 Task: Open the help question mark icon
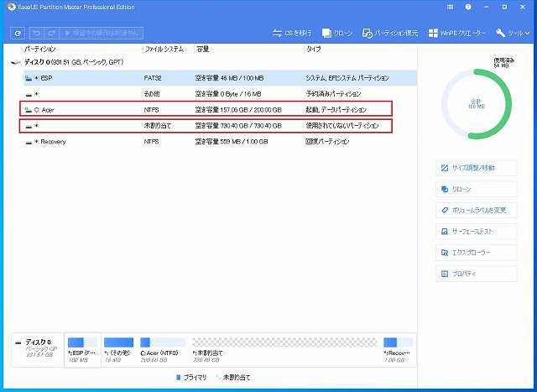click(468, 7)
